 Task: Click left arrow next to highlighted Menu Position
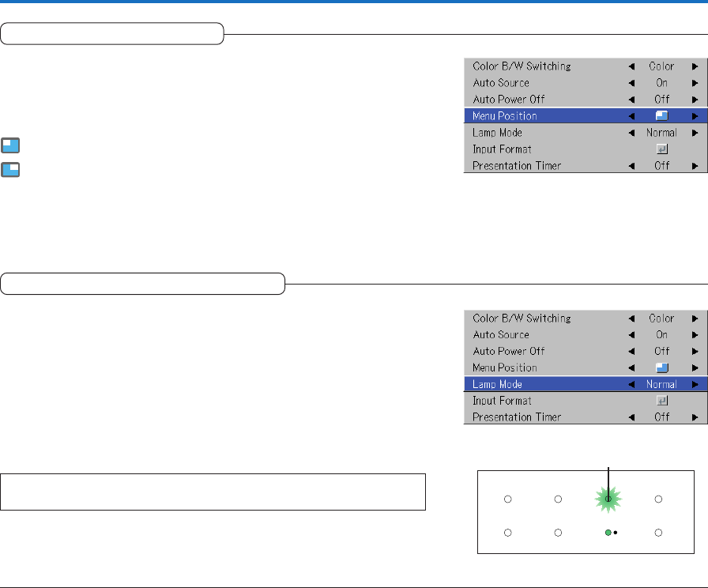coord(631,116)
